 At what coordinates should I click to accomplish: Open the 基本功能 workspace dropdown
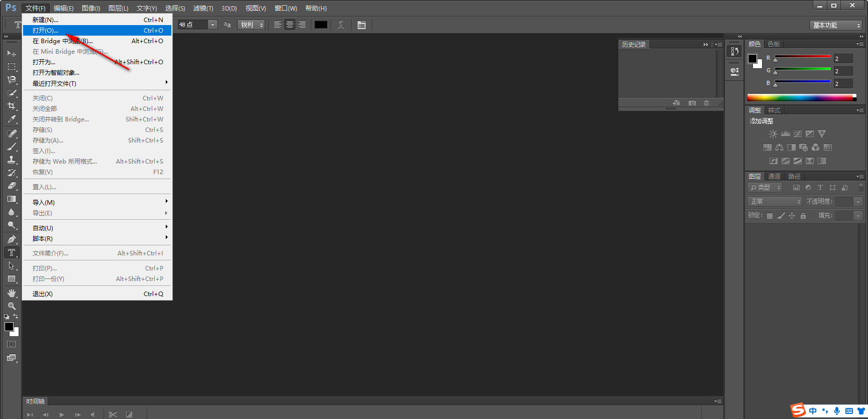pos(836,25)
